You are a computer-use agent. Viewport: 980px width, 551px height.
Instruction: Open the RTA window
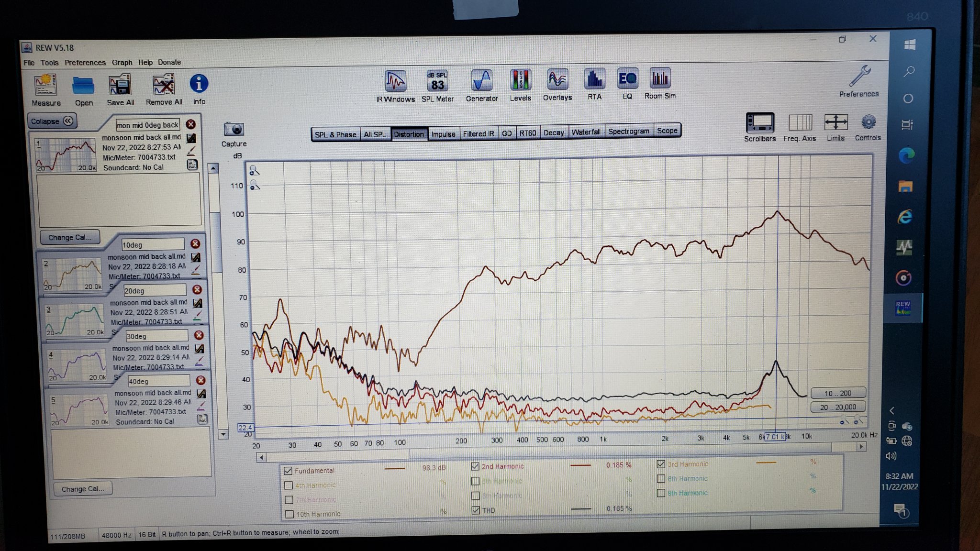pos(594,84)
